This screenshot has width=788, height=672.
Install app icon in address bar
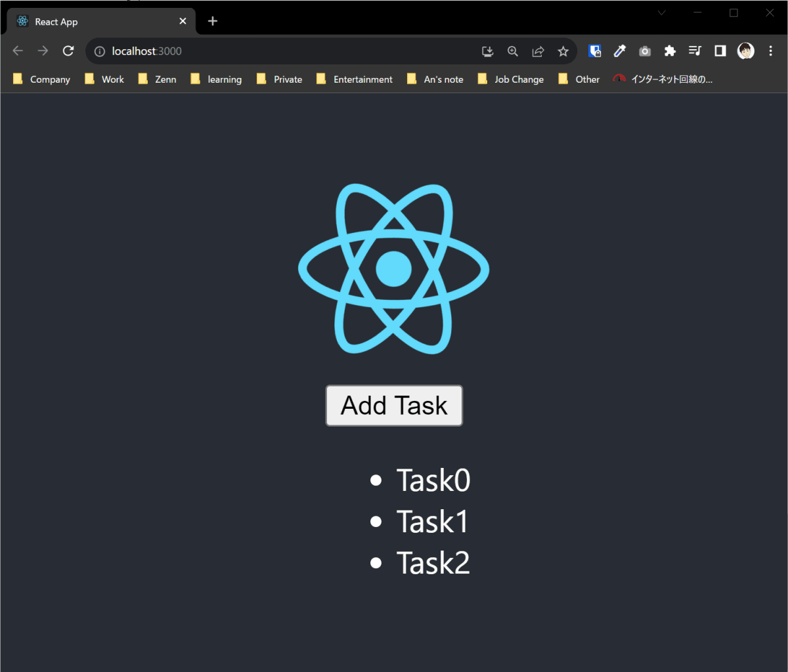(487, 51)
